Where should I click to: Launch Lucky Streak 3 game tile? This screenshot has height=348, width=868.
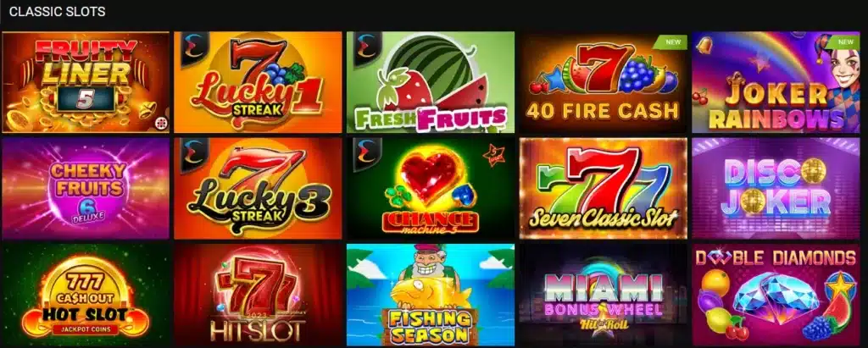[x=258, y=188]
